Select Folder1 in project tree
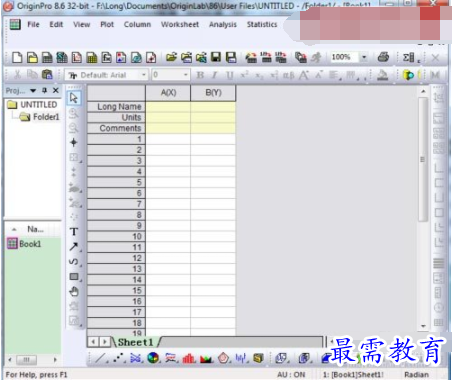452x382 pixels. point(46,117)
